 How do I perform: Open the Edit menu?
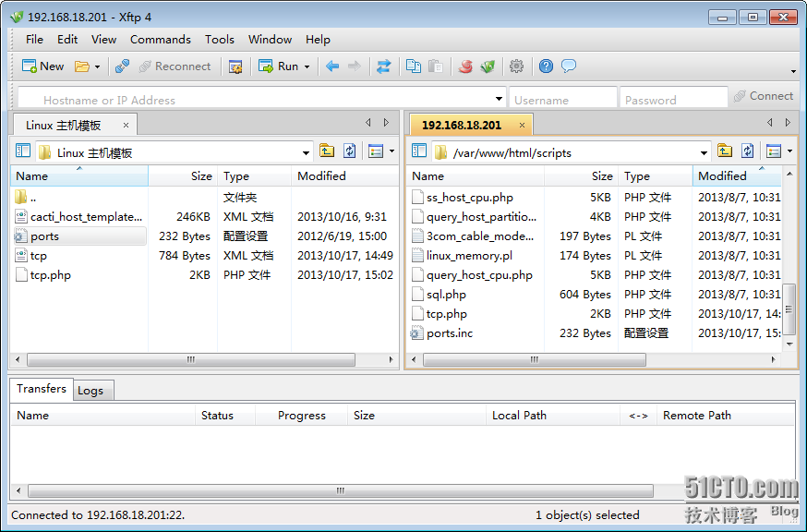67,39
